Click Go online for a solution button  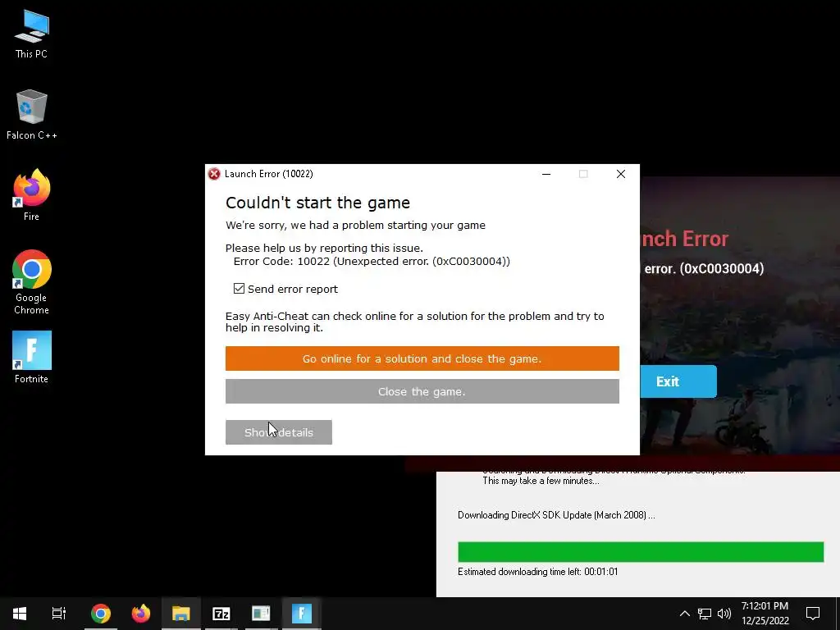(422, 358)
